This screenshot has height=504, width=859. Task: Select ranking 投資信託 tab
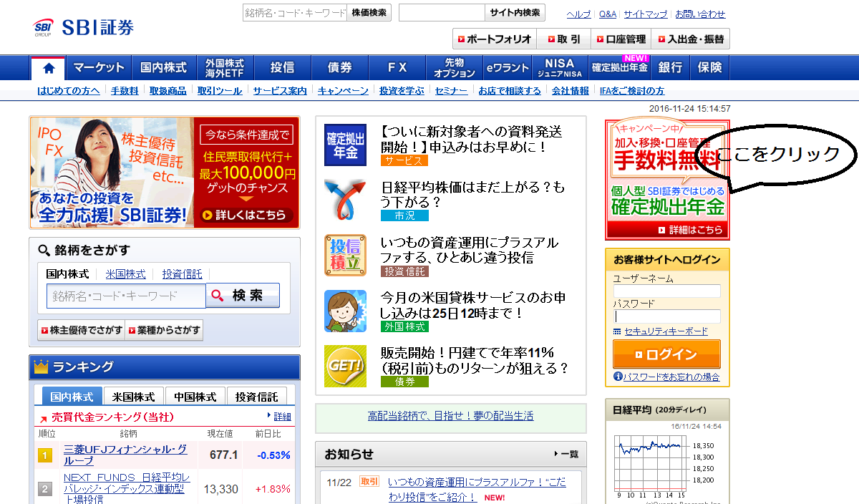pyautogui.click(x=257, y=397)
